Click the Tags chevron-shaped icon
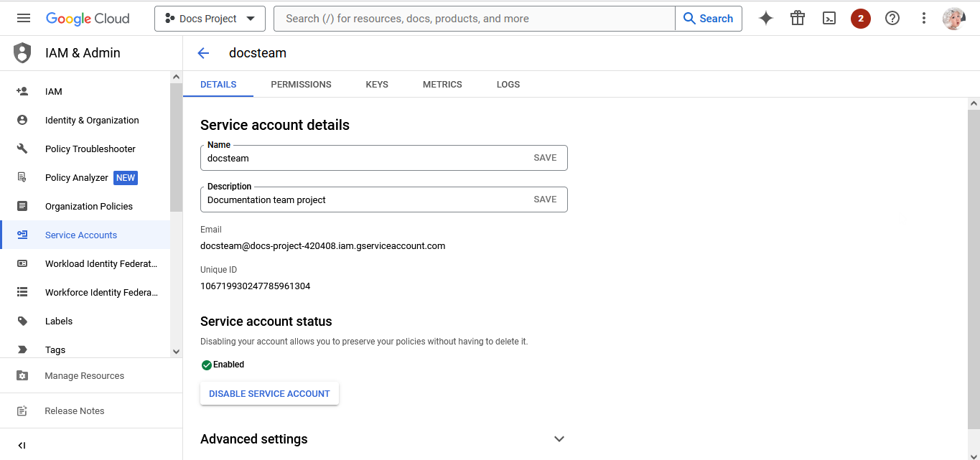 click(22, 349)
